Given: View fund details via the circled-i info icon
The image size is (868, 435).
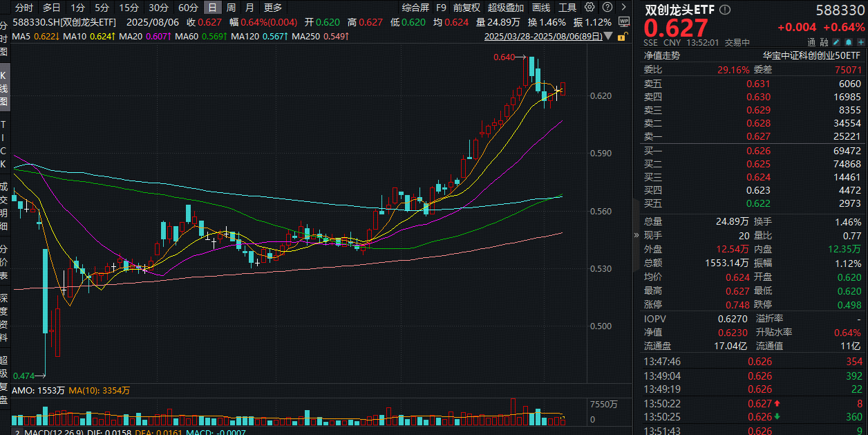Looking at the screenshot, I should pos(725,9).
